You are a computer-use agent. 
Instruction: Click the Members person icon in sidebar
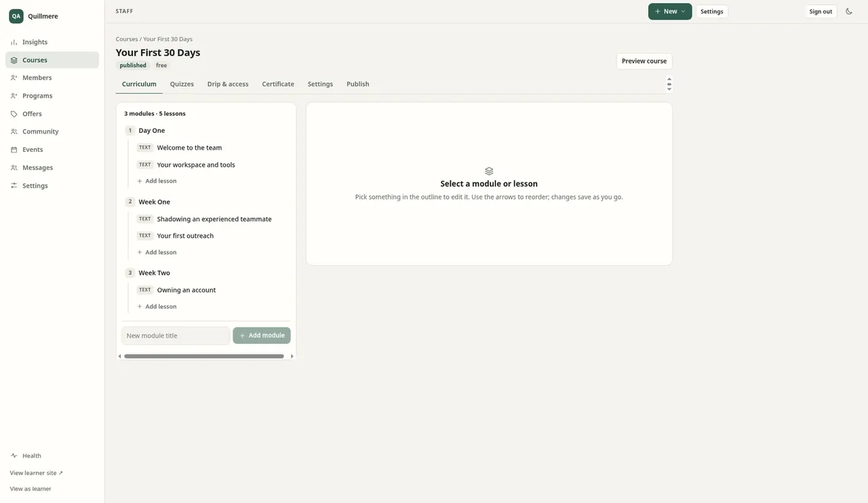14,78
